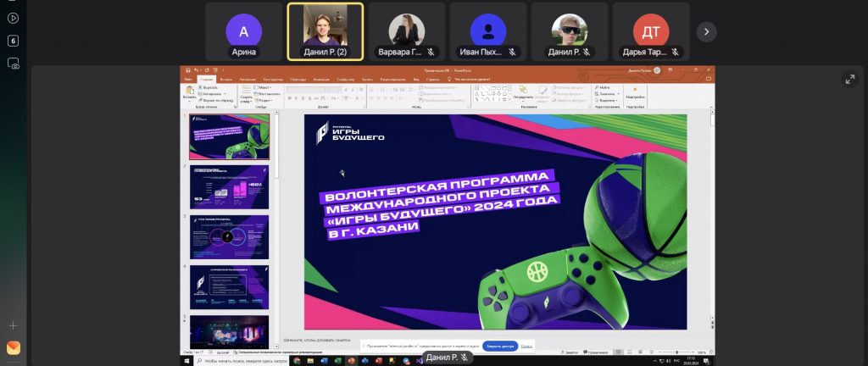The height and width of the screenshot is (366, 868).
Task: Toggle bold formatting in font group
Action: click(x=289, y=98)
